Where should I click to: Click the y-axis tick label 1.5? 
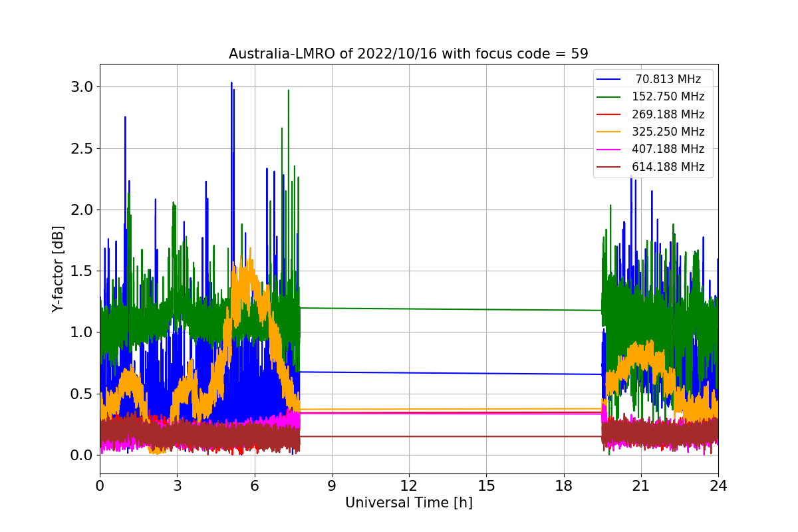[82, 271]
